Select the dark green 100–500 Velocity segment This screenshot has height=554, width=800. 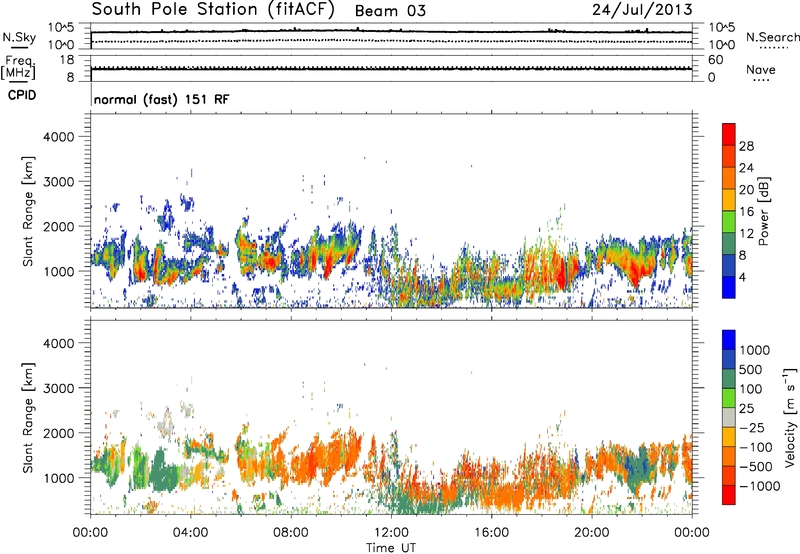point(729,379)
